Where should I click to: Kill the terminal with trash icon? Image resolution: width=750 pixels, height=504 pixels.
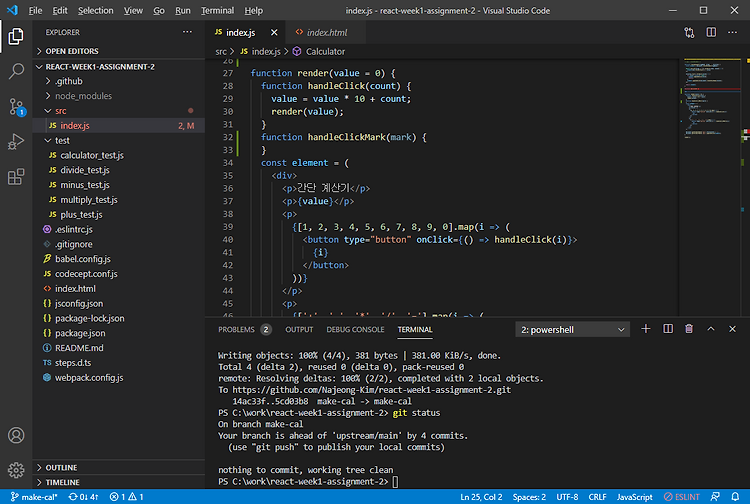coord(689,329)
